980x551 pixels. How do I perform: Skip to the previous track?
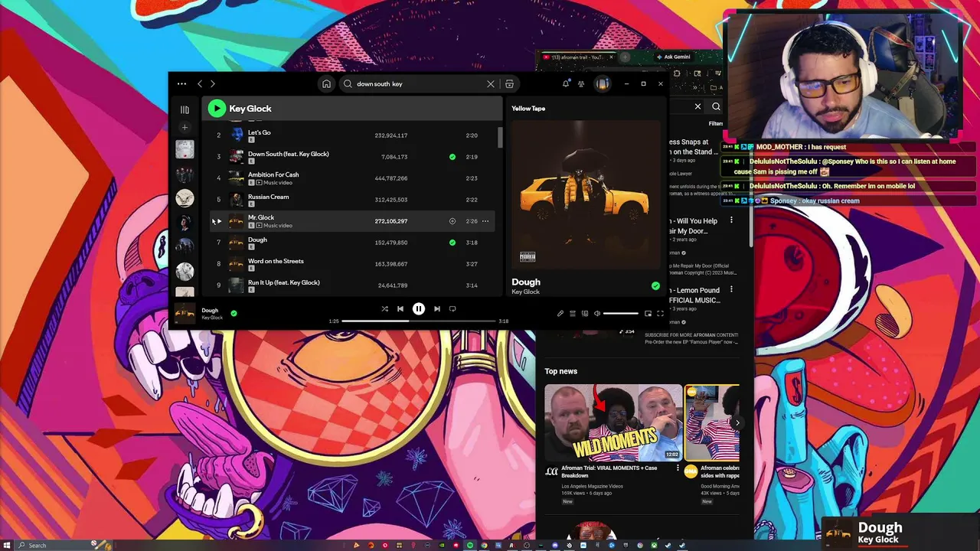click(x=400, y=309)
